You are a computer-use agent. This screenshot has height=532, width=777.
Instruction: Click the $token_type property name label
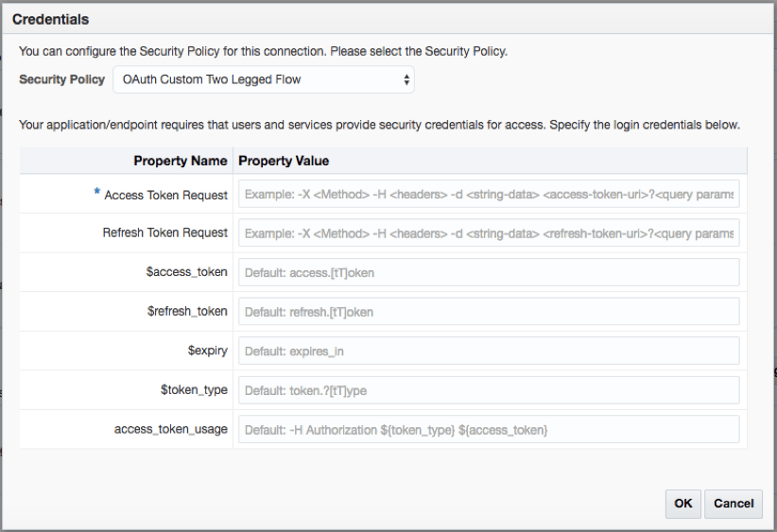194,389
